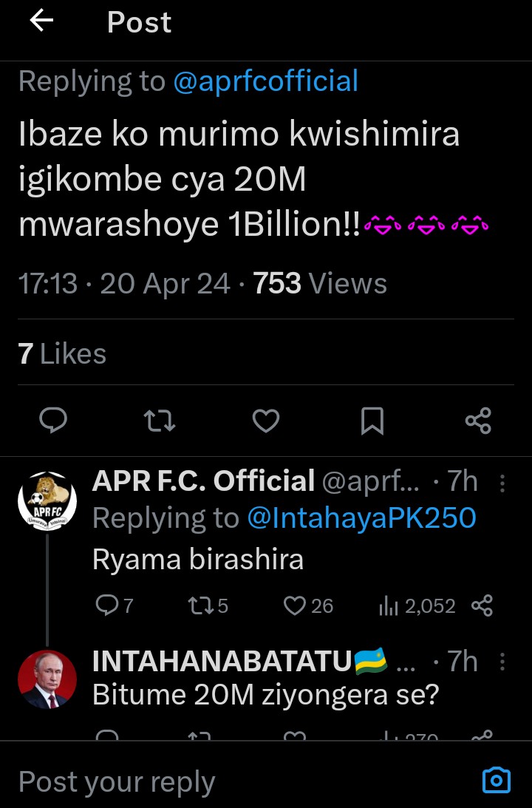Go back using the arrow icon
This screenshot has height=808, width=532.
coord(41,21)
